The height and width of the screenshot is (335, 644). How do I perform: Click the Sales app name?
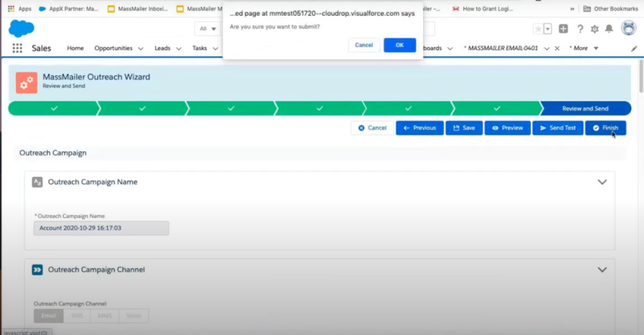pos(42,48)
